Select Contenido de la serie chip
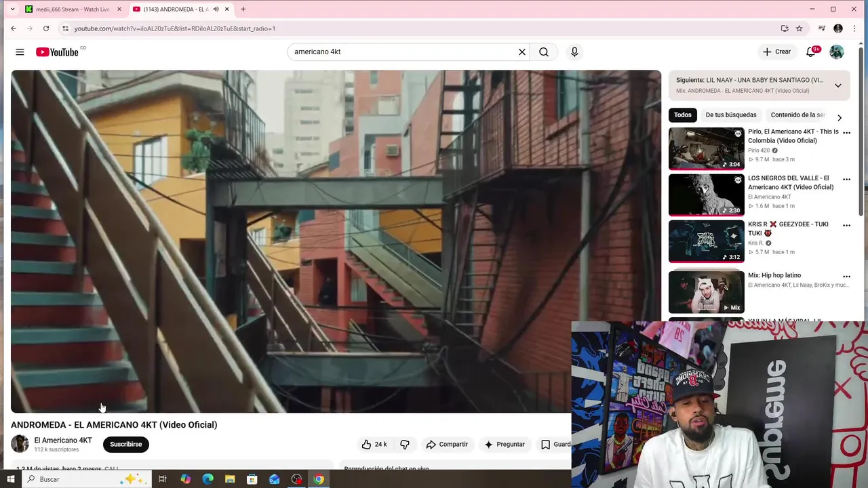 pyautogui.click(x=798, y=115)
